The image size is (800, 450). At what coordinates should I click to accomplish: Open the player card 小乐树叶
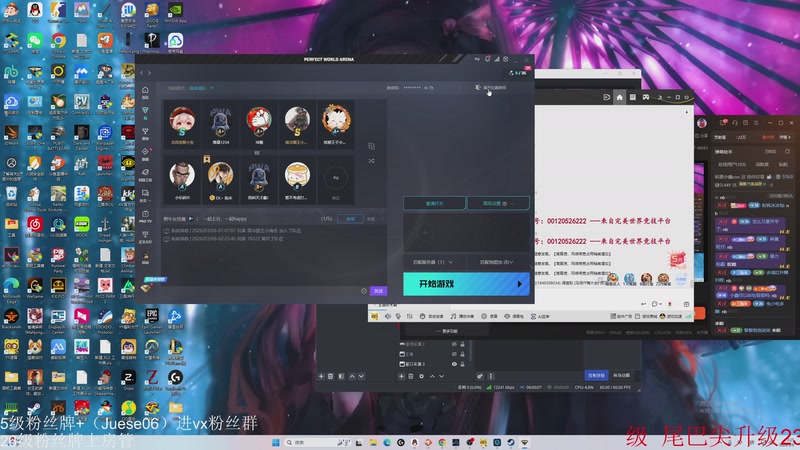pyautogui.click(x=182, y=180)
